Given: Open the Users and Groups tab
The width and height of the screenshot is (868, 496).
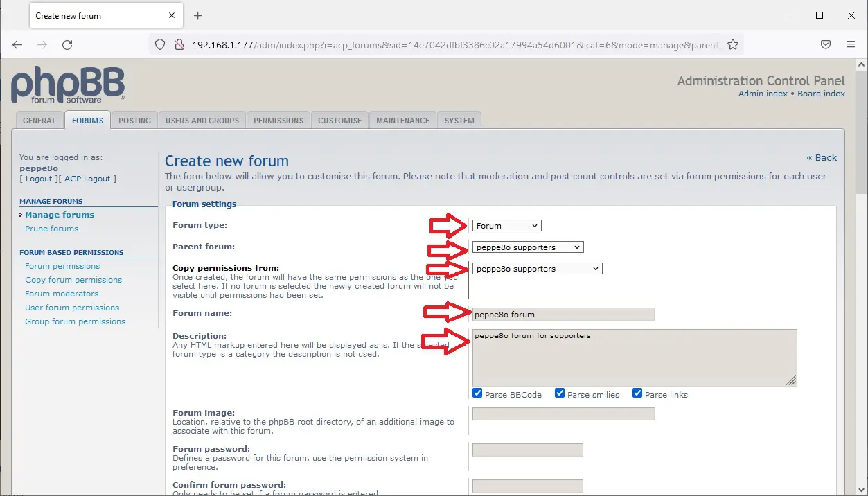Looking at the screenshot, I should coord(202,121).
